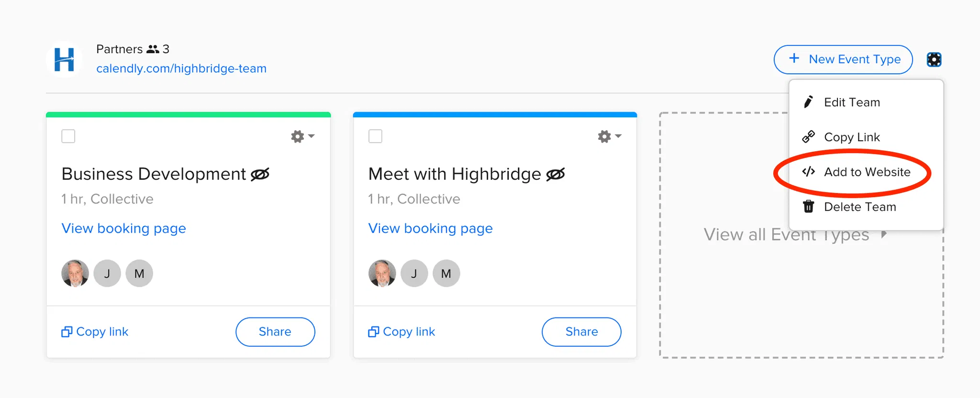Click the Highbridge team logo avatar
Screen dimensions: 980x398
64,60
